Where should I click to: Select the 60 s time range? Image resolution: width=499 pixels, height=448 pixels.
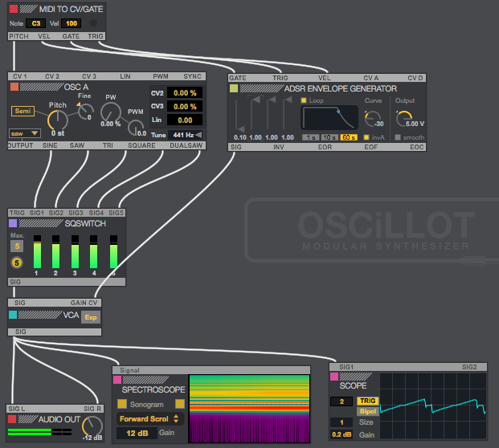349,137
